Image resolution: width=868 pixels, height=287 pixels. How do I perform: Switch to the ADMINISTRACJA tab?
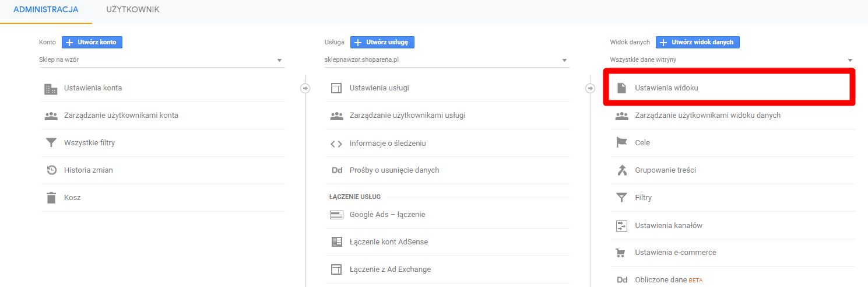click(x=46, y=10)
